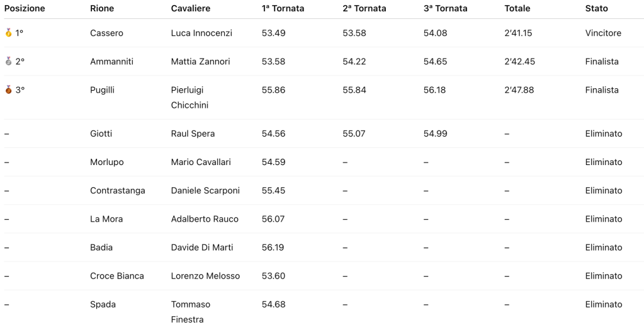Click the 1ª Tornata column header
The image size is (644, 332).
pos(283,9)
